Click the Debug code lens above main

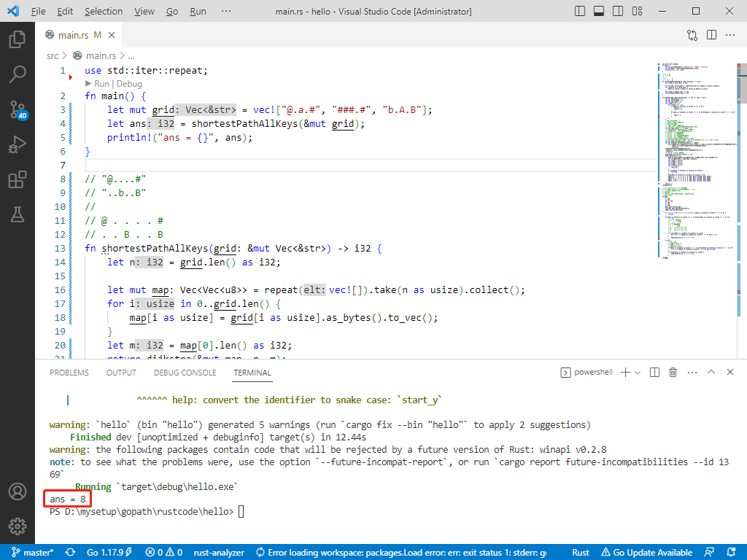tap(129, 84)
